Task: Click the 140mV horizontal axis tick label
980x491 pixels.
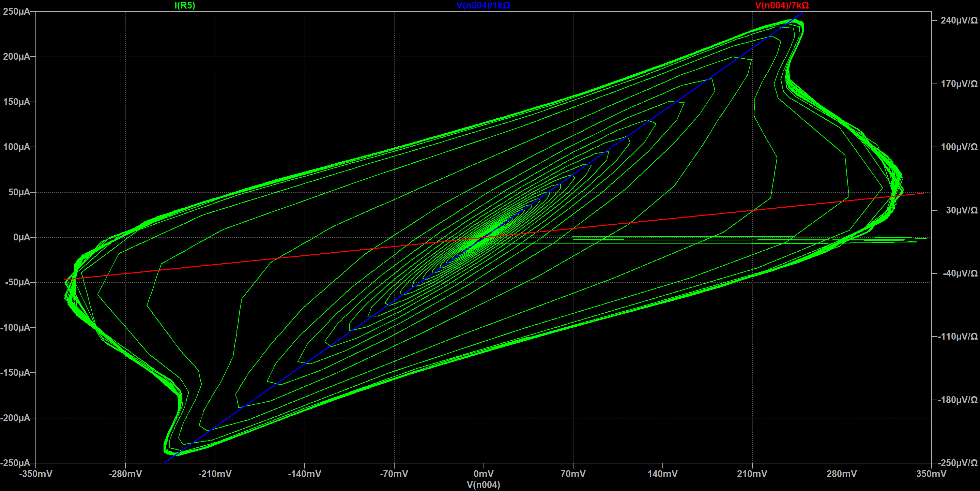Action: pos(662,474)
